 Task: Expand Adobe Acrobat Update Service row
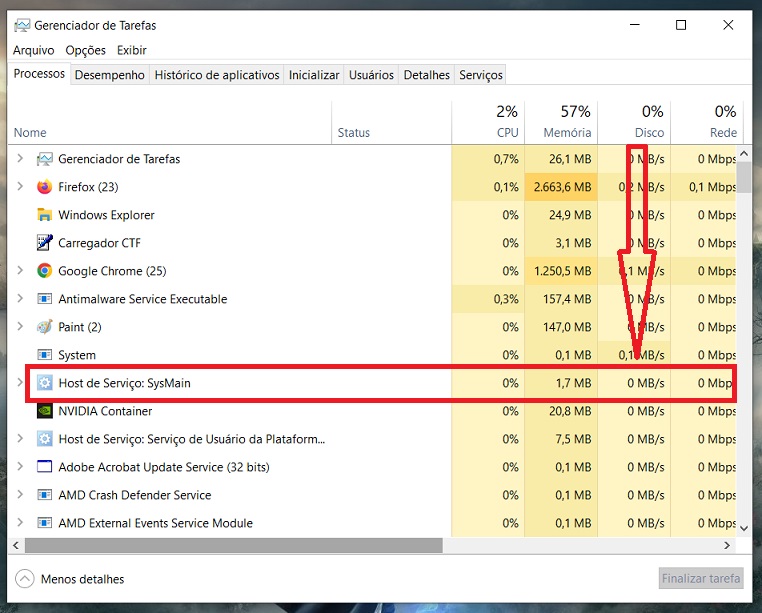click(20, 466)
